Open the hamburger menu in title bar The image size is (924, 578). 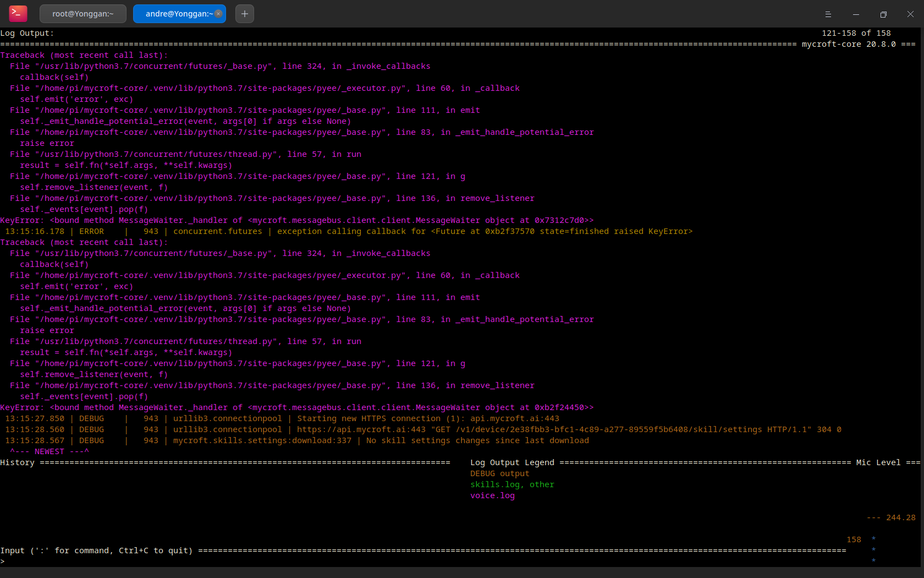tap(828, 14)
